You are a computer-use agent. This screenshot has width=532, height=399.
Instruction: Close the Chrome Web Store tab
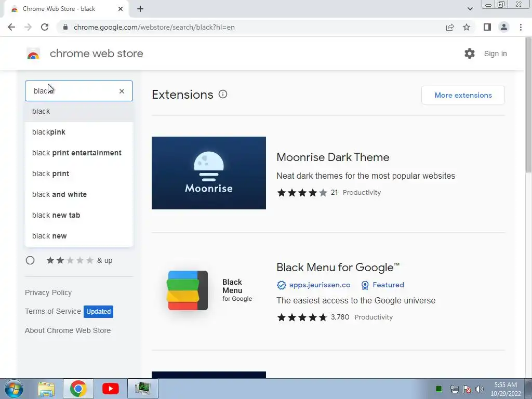(121, 9)
